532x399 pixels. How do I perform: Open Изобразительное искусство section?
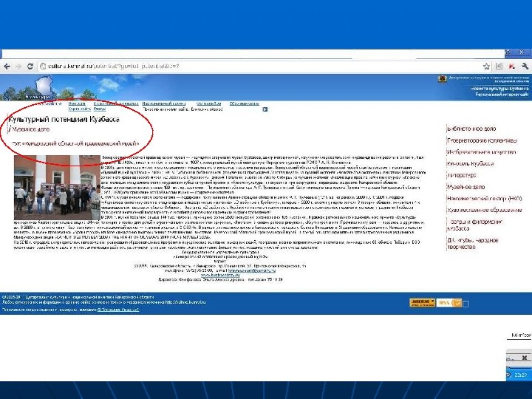pos(482,152)
